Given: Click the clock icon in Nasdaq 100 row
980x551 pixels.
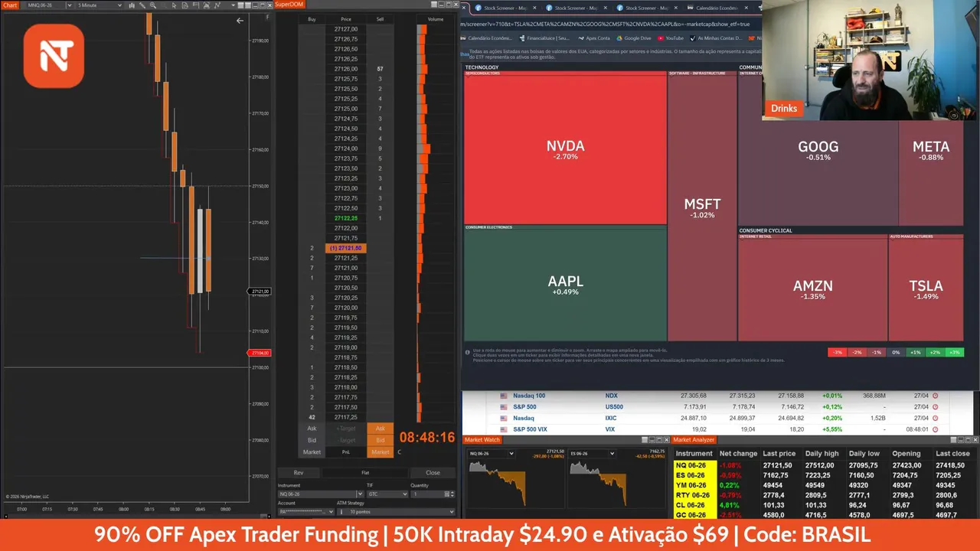Looking at the screenshot, I should point(935,396).
